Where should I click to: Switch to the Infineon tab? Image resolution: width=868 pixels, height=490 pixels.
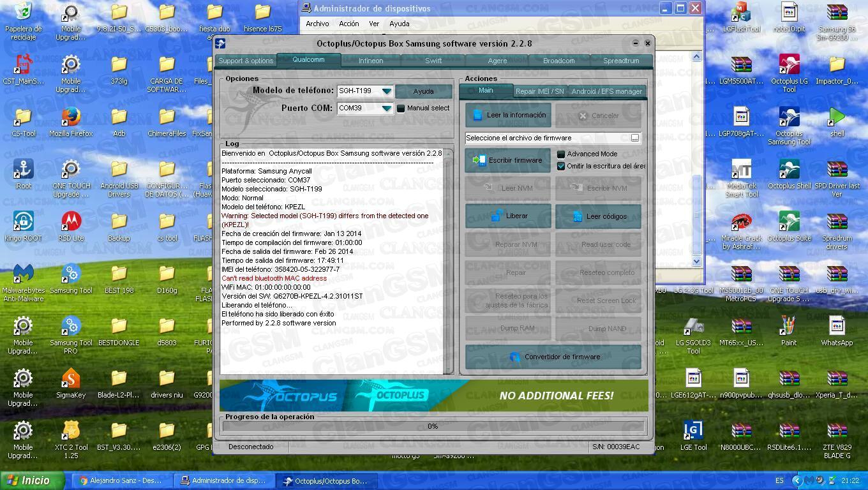tap(371, 61)
